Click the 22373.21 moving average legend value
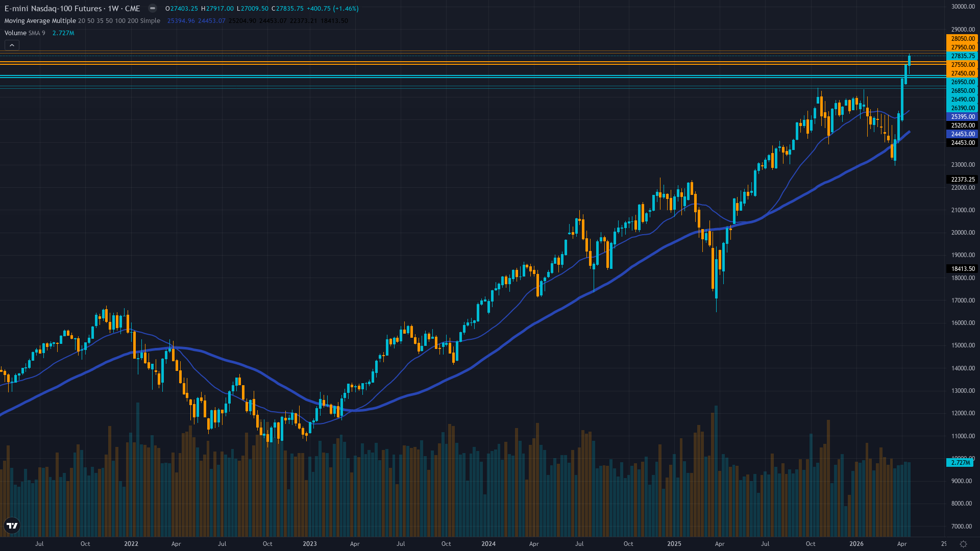 (x=303, y=21)
